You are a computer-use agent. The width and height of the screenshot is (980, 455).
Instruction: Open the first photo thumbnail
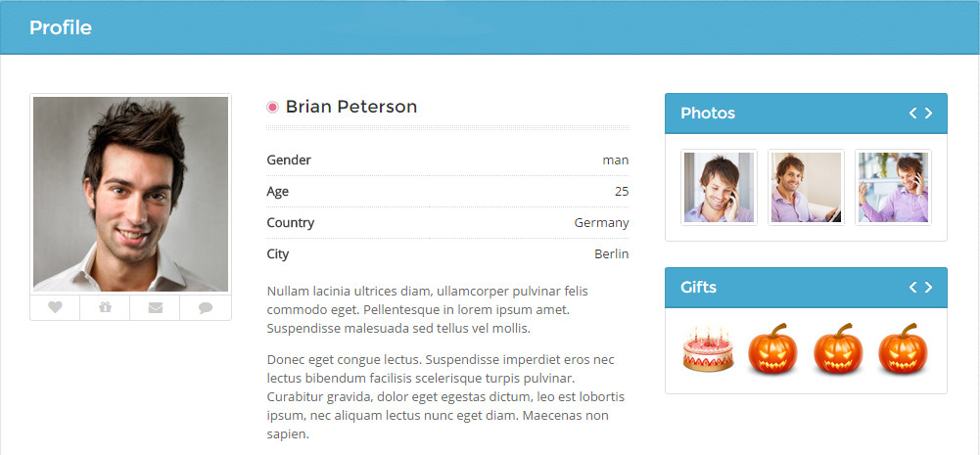[x=719, y=188]
